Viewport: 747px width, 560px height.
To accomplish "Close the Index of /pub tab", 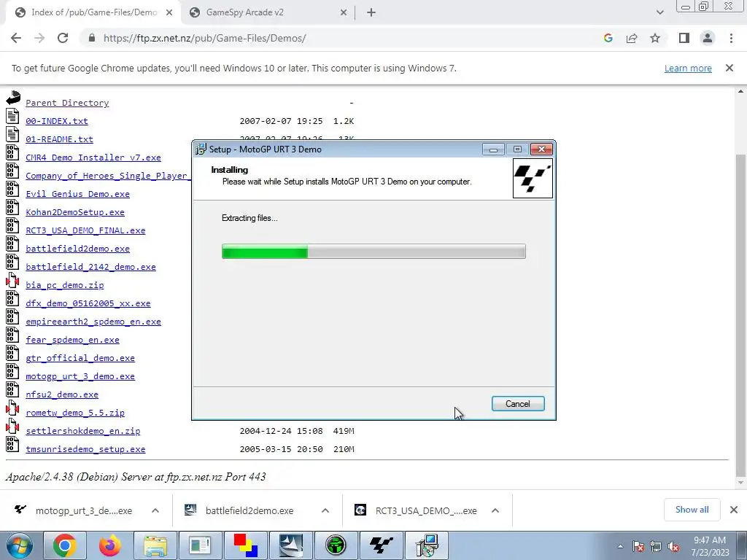I will tap(169, 12).
